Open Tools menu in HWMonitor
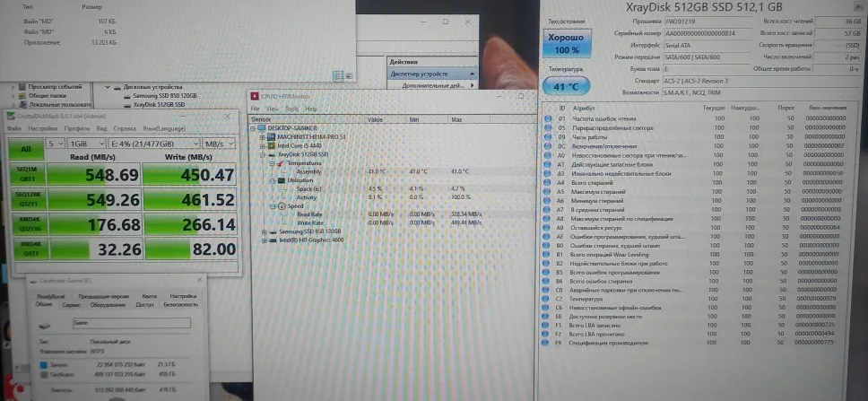This screenshot has width=868, height=401. pyautogui.click(x=291, y=109)
